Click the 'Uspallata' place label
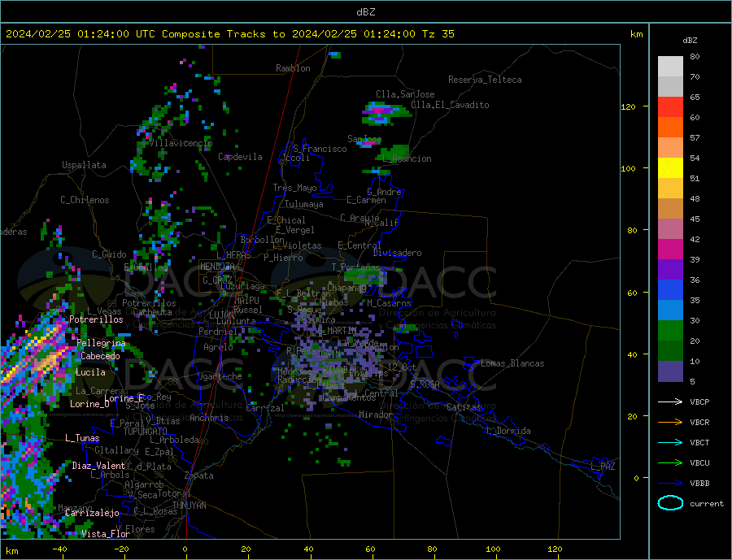 [x=84, y=165]
